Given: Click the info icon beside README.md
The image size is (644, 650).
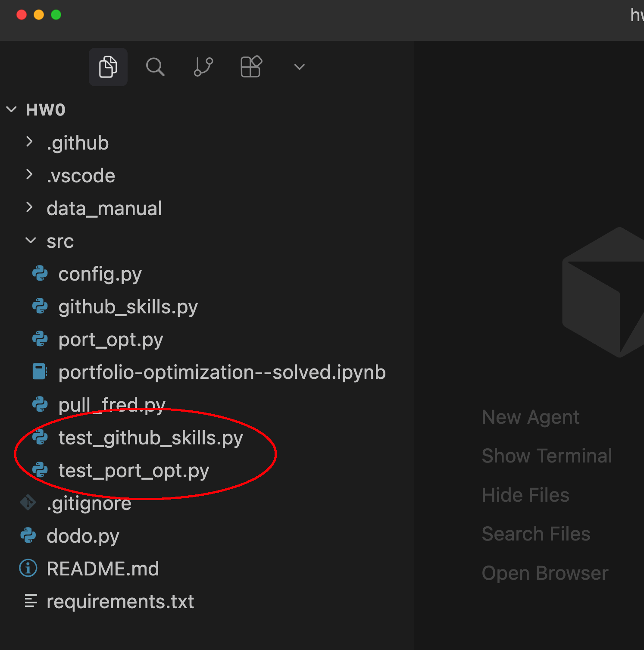Looking at the screenshot, I should pyautogui.click(x=28, y=568).
